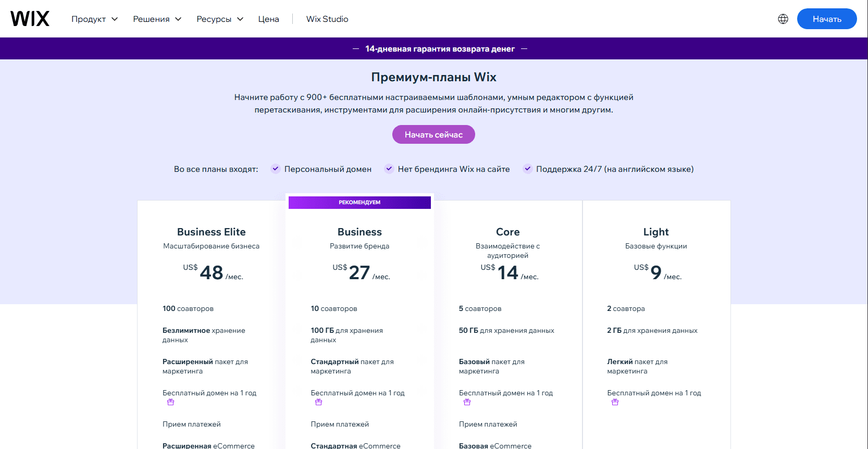Click 'Масштабирование бизнеса' subtitle
The image size is (868, 449).
click(x=211, y=246)
